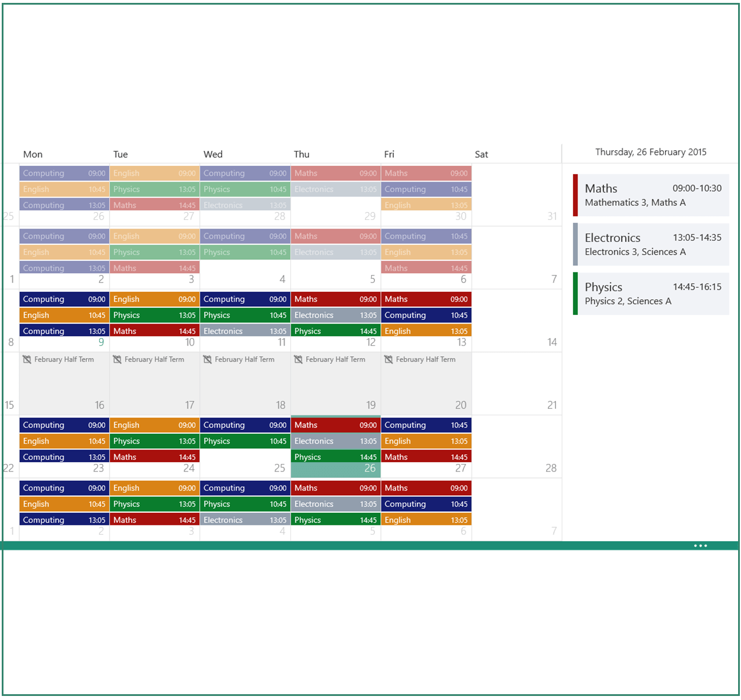Click the Thursday, 26 February 2015 heading

point(651,152)
